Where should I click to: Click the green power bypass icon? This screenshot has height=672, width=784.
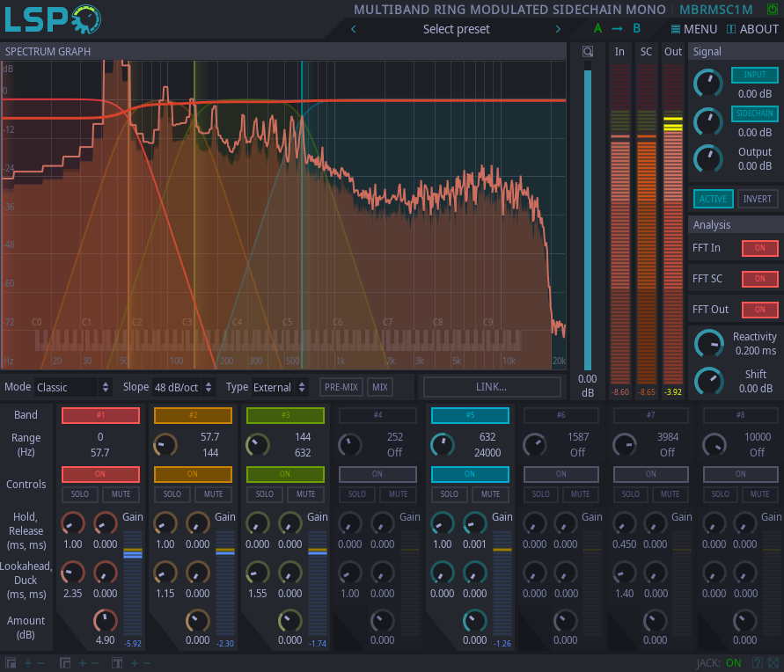pos(773,9)
